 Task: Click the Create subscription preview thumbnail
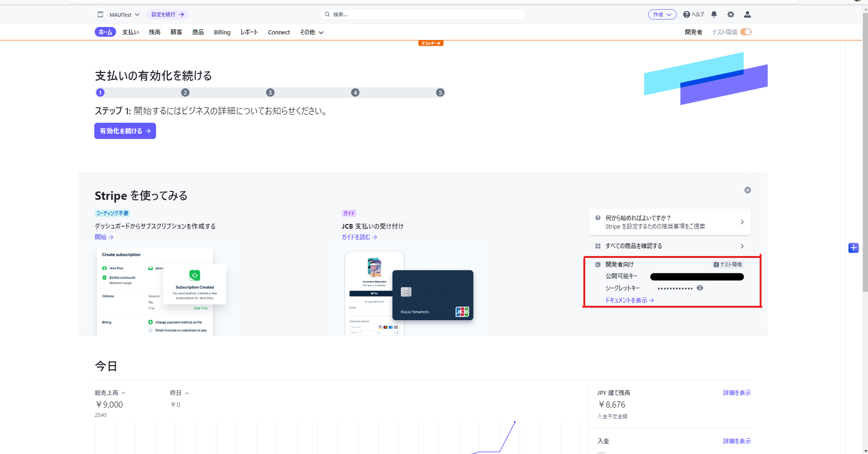pyautogui.click(x=162, y=291)
